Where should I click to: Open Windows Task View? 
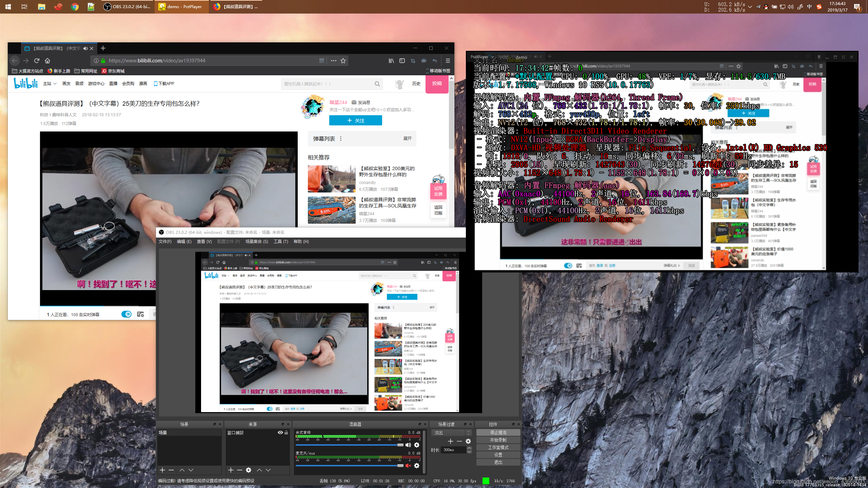(24, 6)
